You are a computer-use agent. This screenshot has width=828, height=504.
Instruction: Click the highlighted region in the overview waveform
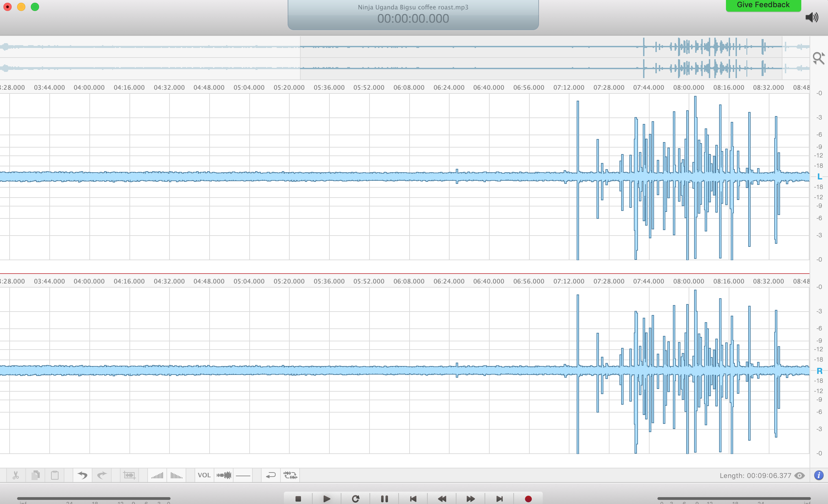click(x=541, y=58)
